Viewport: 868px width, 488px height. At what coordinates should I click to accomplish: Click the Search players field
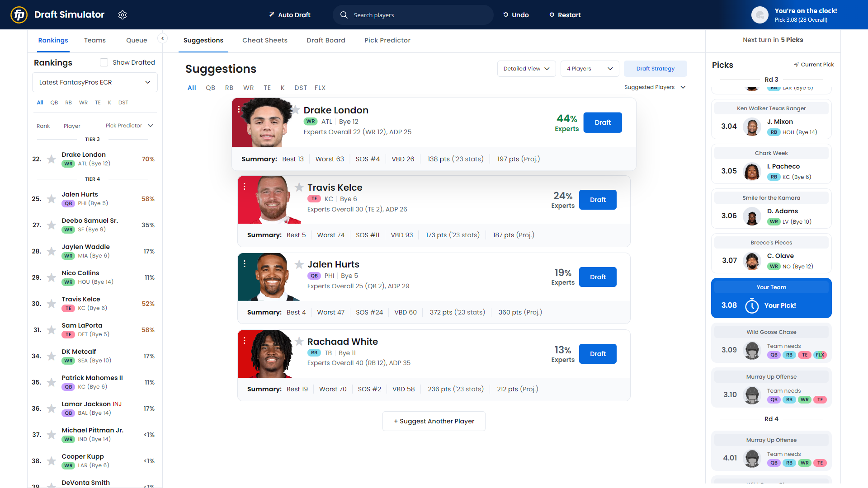[414, 15]
